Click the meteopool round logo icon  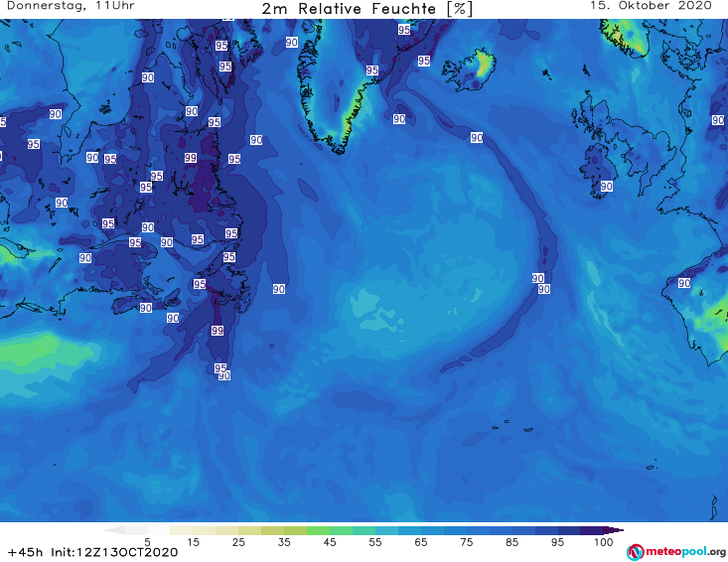pos(635,553)
